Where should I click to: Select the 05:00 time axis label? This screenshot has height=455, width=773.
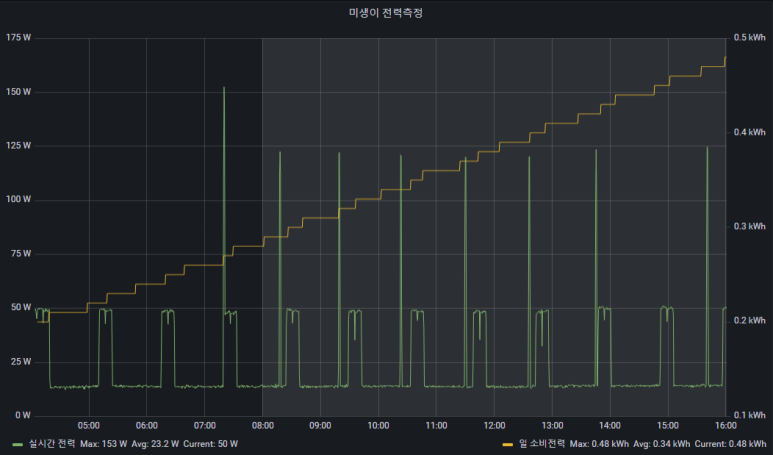[x=89, y=425]
